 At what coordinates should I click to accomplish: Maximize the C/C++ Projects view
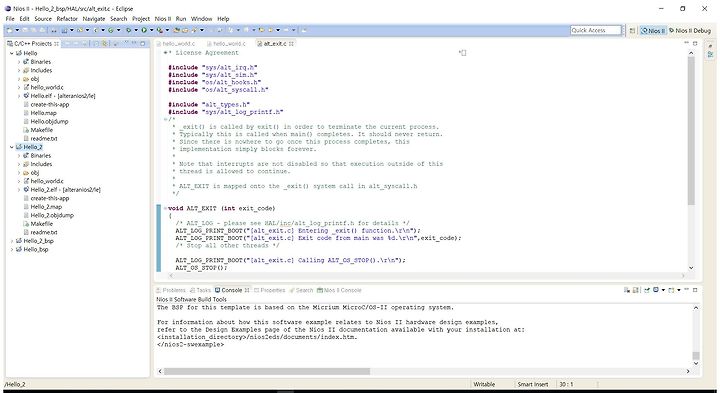click(143, 44)
